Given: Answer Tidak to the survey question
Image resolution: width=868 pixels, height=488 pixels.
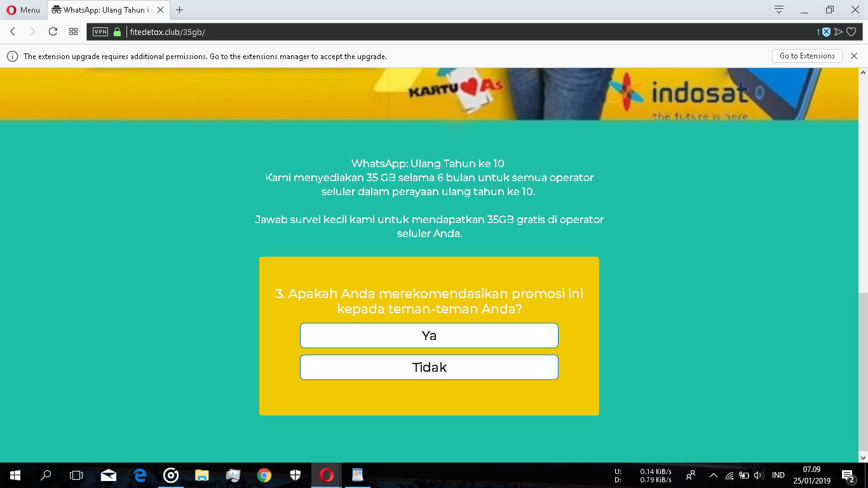Looking at the screenshot, I should [x=429, y=367].
